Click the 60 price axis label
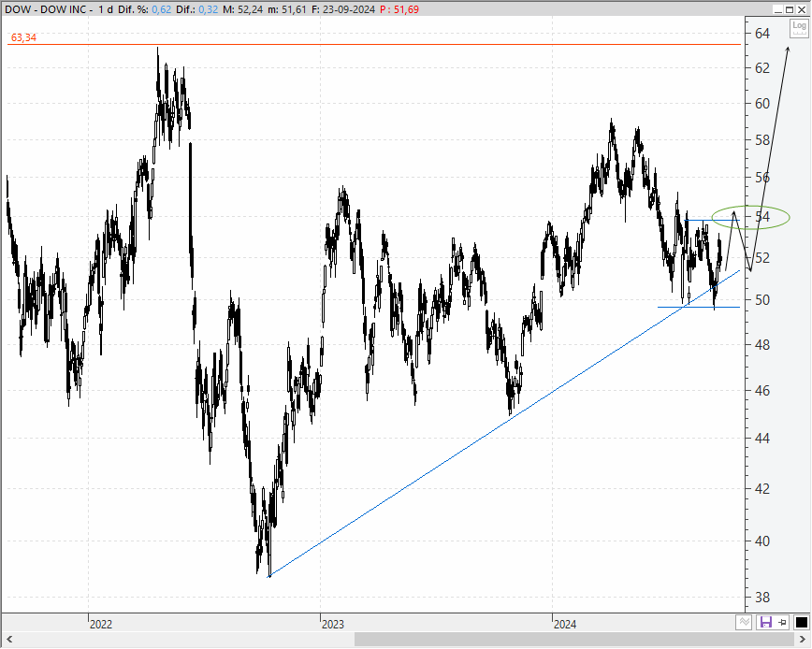812x649 pixels. tap(762, 104)
